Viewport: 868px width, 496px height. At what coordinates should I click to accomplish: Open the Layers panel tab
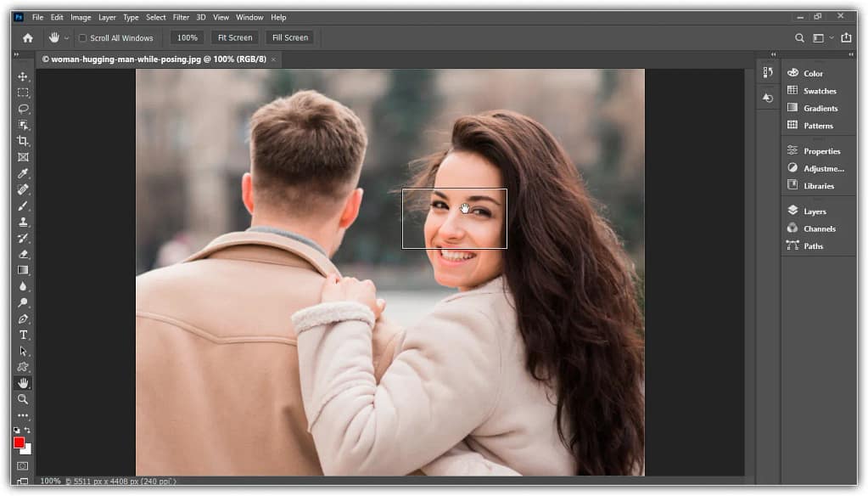tap(814, 211)
